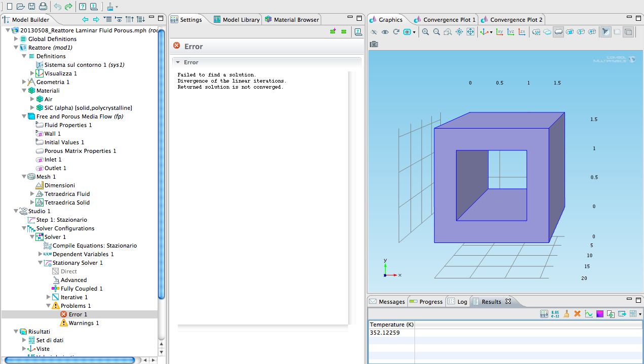Click the Zoom In magnifier icon
The width and height of the screenshot is (644, 364).
pyautogui.click(x=425, y=32)
